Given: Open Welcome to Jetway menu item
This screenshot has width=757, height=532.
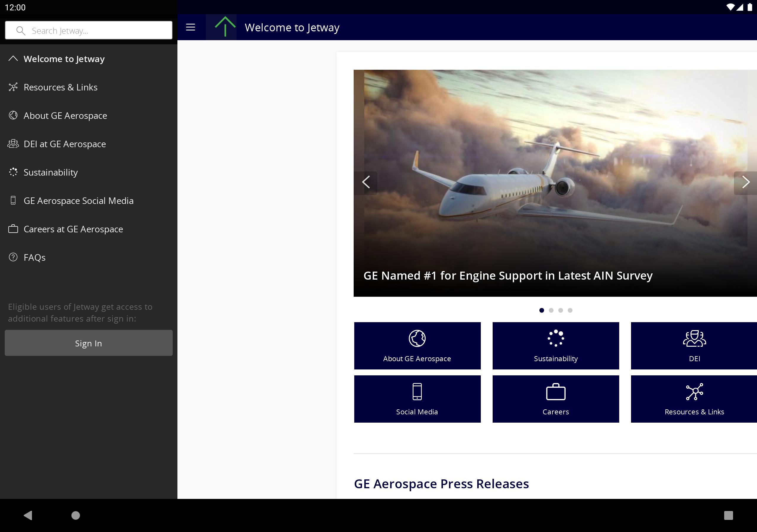Looking at the screenshot, I should pos(89,59).
